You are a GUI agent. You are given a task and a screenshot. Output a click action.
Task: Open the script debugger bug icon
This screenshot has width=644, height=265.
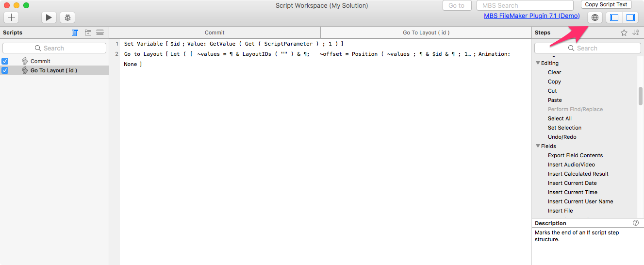[x=67, y=17]
